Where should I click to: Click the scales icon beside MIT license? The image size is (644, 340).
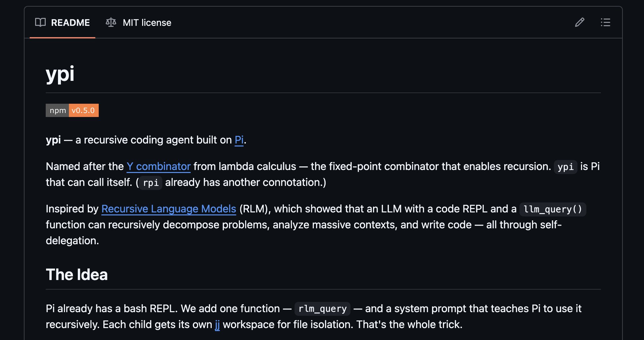point(111,22)
